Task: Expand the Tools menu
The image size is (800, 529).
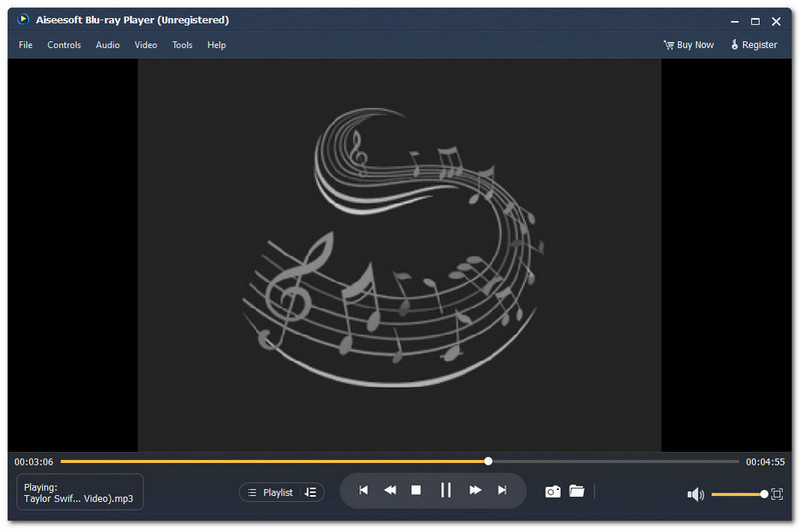Action: [x=182, y=45]
